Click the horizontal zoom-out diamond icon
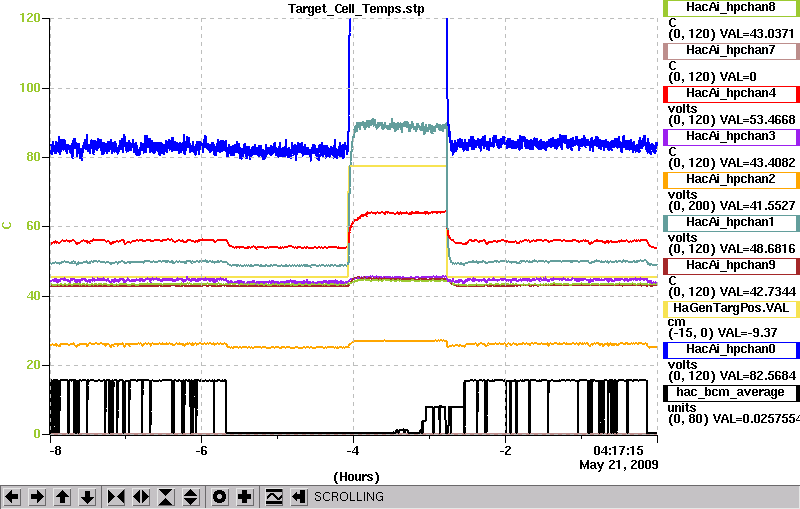Image resolution: width=800 pixels, height=509 pixels. (141, 497)
